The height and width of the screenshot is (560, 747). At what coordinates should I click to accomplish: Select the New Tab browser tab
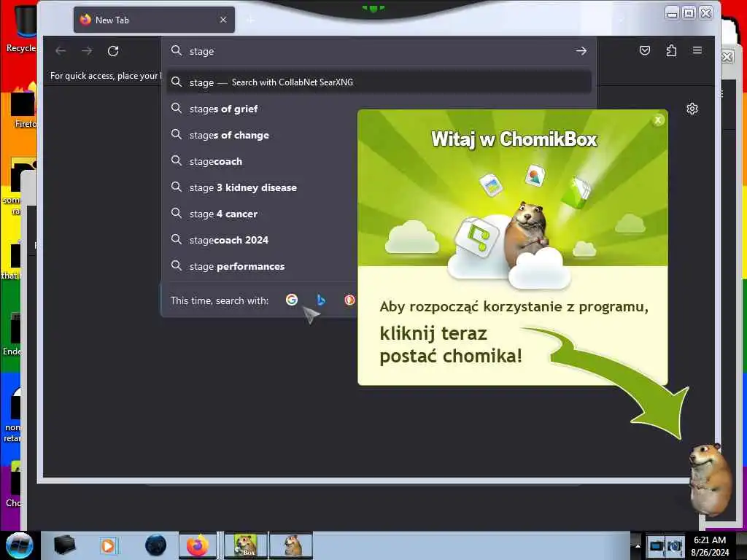(x=154, y=20)
